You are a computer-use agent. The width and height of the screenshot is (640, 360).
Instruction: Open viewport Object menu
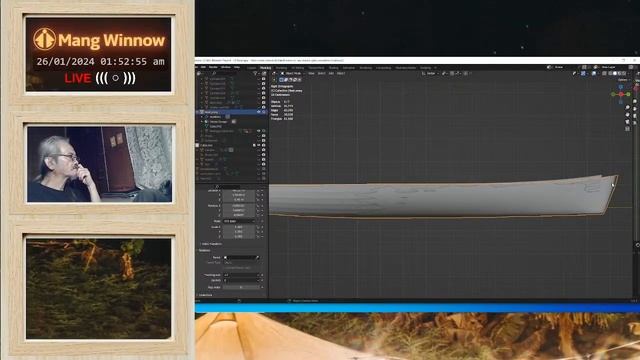(x=341, y=73)
